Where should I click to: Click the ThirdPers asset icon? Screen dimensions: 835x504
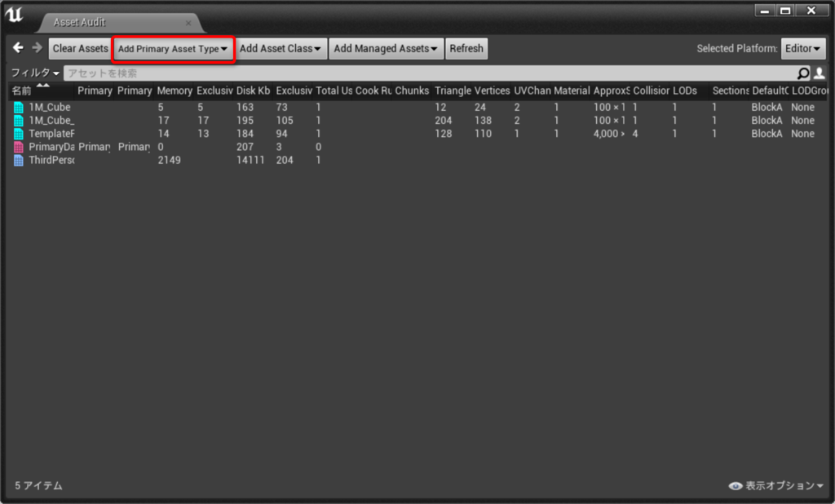(x=19, y=161)
